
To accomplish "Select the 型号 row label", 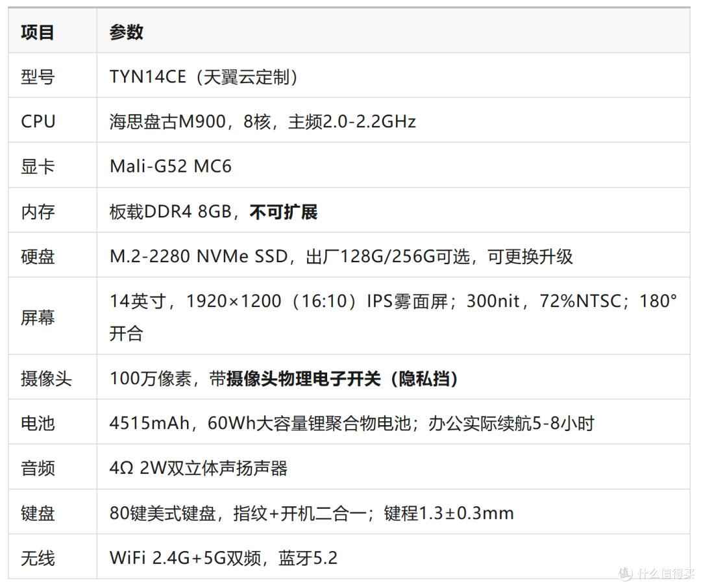I will tap(38, 77).
